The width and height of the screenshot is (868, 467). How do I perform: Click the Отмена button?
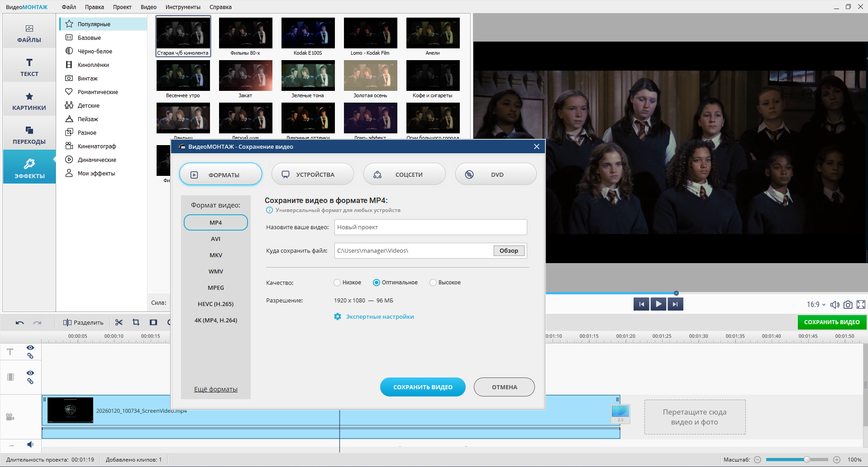(504, 387)
